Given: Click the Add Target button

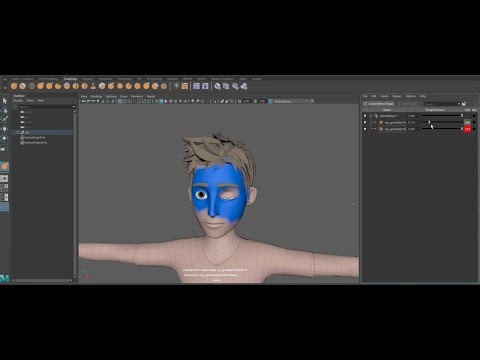Looking at the screenshot, I should click(x=408, y=104).
